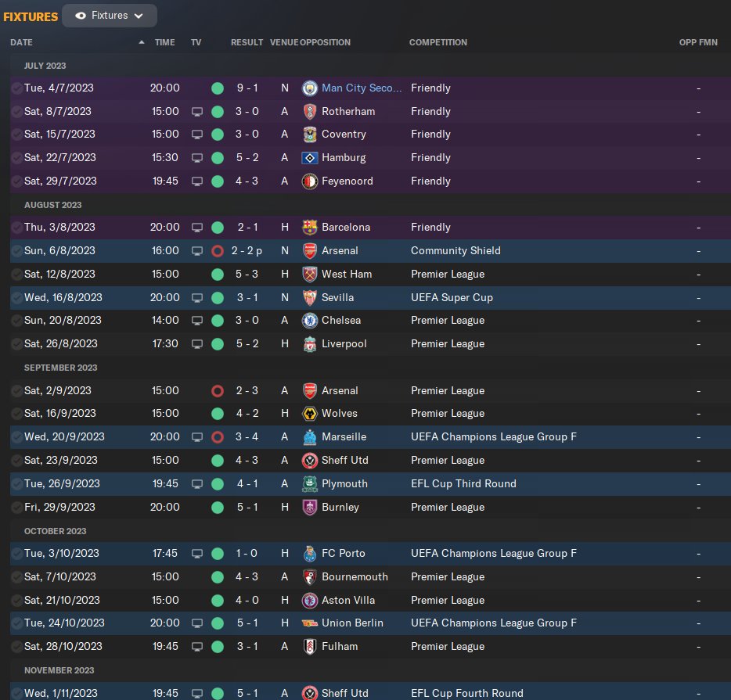This screenshot has height=700, width=731.
Task: Open the Fixtures view dropdown
Action: (110, 16)
